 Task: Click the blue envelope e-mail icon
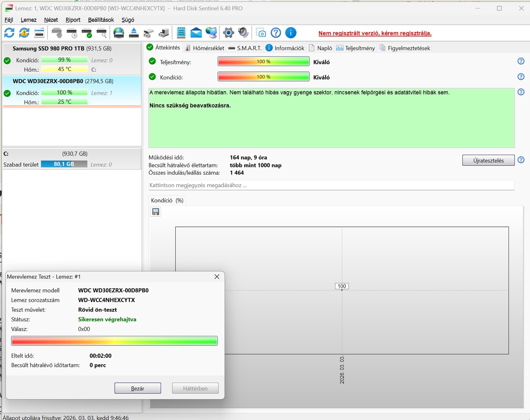pyautogui.click(x=196, y=33)
